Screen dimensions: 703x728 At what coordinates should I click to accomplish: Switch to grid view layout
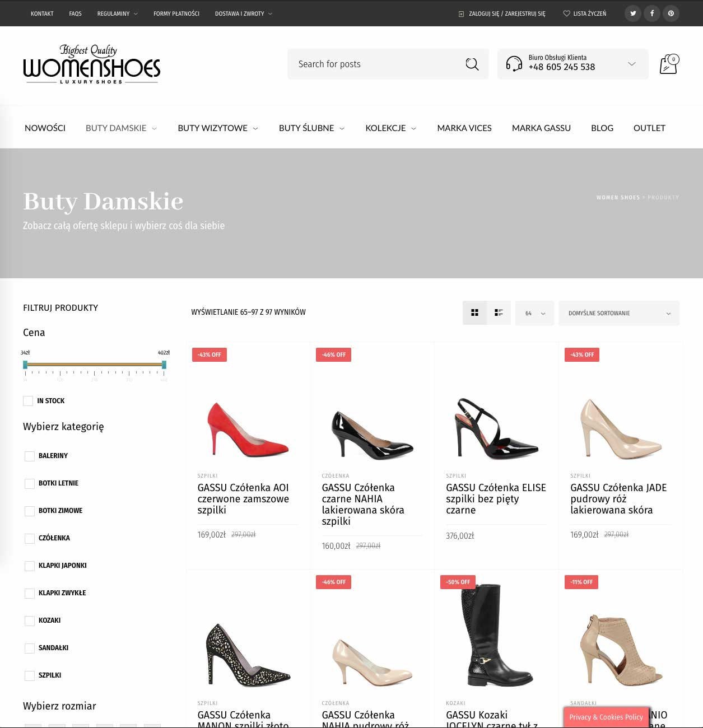tap(475, 313)
